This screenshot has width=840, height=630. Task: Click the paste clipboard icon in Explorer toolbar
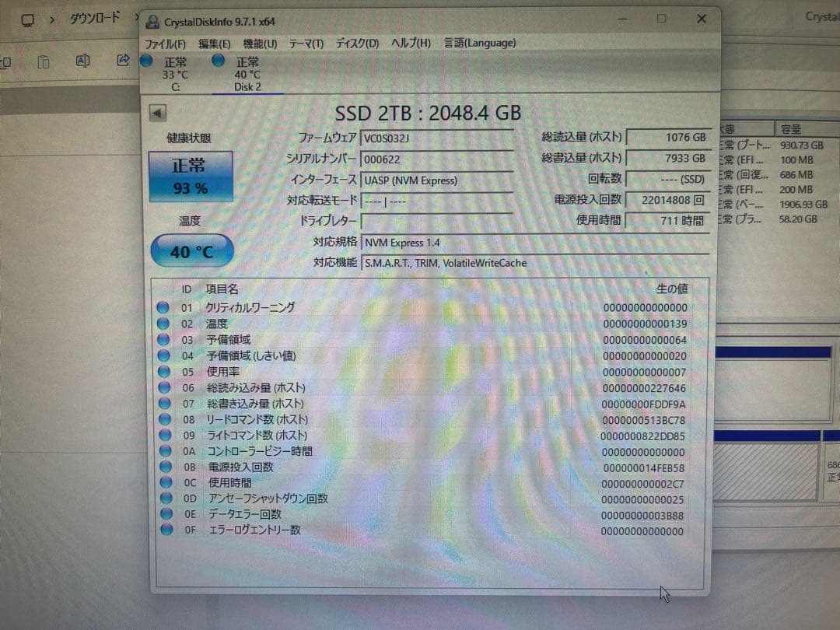click(44, 62)
